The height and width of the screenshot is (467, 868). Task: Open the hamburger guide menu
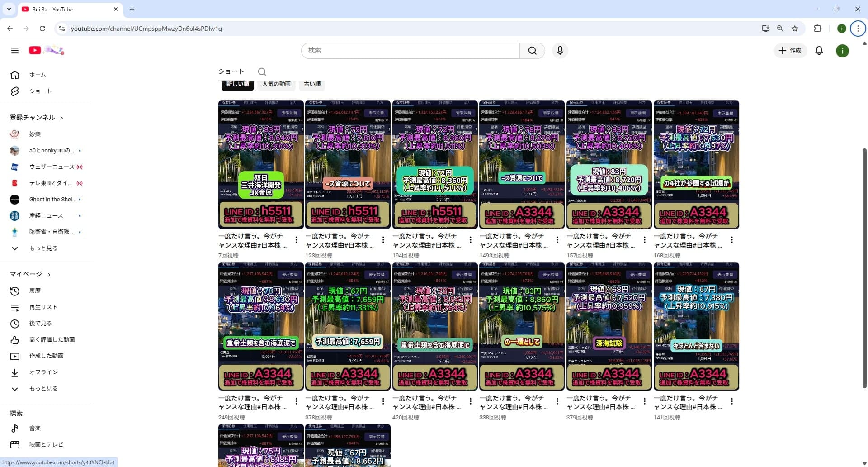[14, 50]
